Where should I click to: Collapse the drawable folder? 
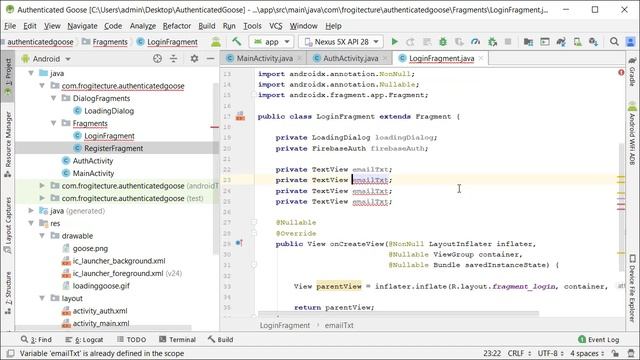(x=42, y=236)
